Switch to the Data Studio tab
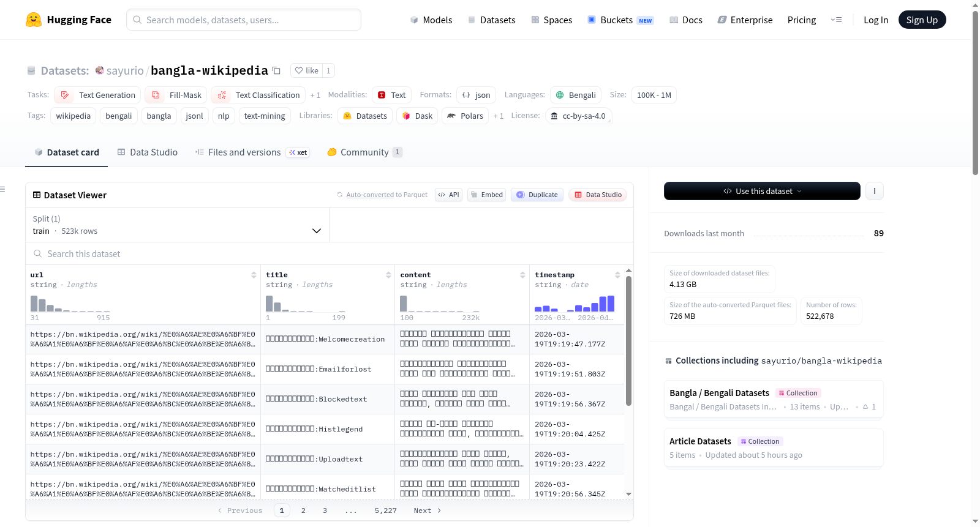 coord(148,152)
